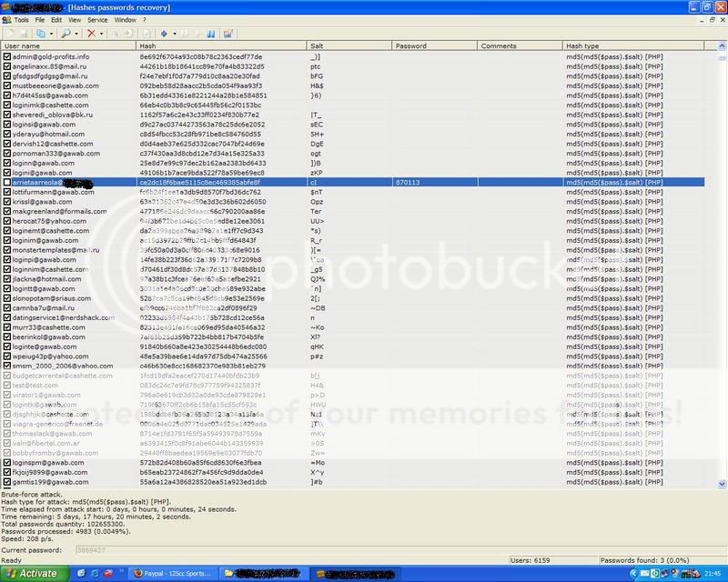Screen dimensions: 728x582
Task: Open the Find magnifier dropdown arrow
Action: click(76, 34)
